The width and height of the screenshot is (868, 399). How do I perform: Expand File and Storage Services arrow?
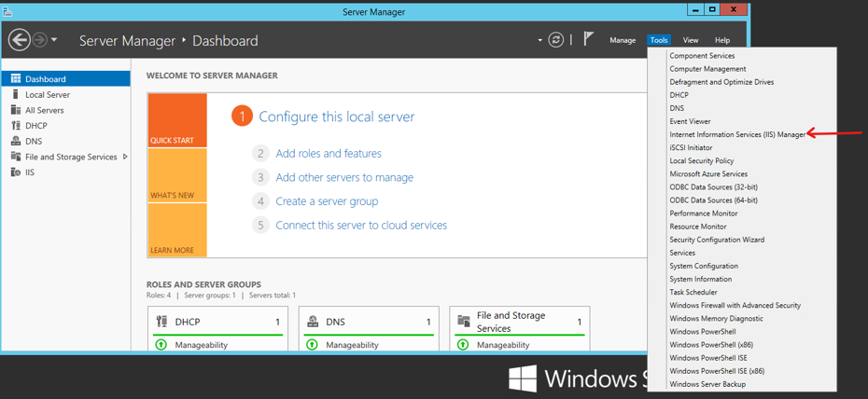(x=125, y=157)
